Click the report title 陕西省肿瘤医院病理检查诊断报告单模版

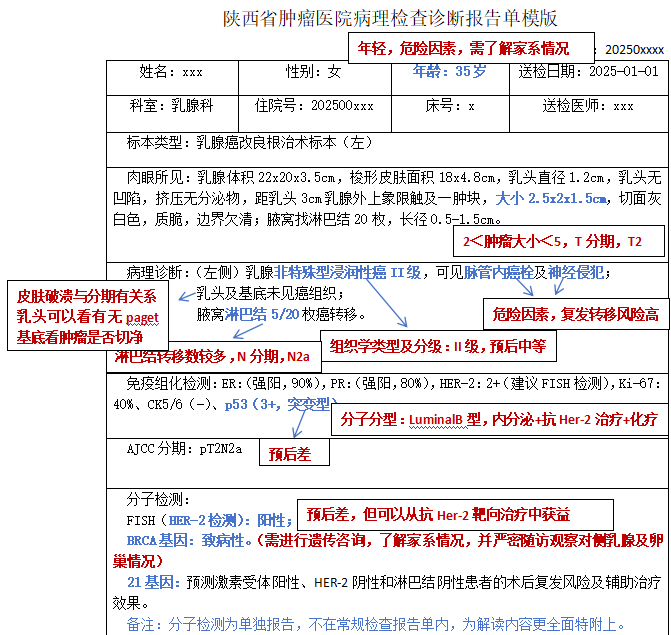coord(390,18)
